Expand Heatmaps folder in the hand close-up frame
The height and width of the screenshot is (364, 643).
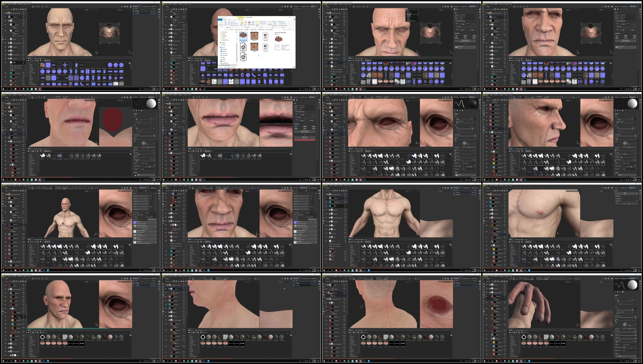tap(492, 339)
